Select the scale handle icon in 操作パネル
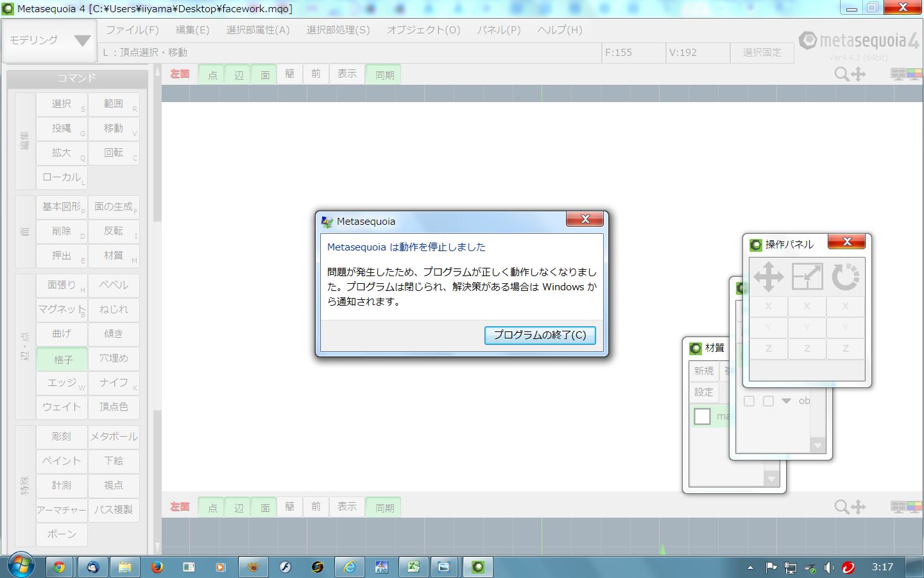924x578 pixels. tap(807, 277)
